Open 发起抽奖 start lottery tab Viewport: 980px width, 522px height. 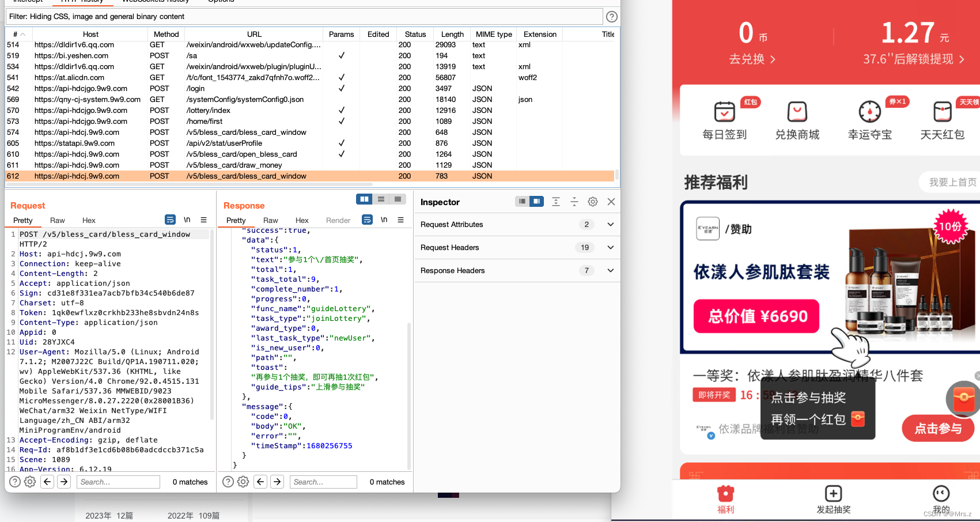[833, 500]
